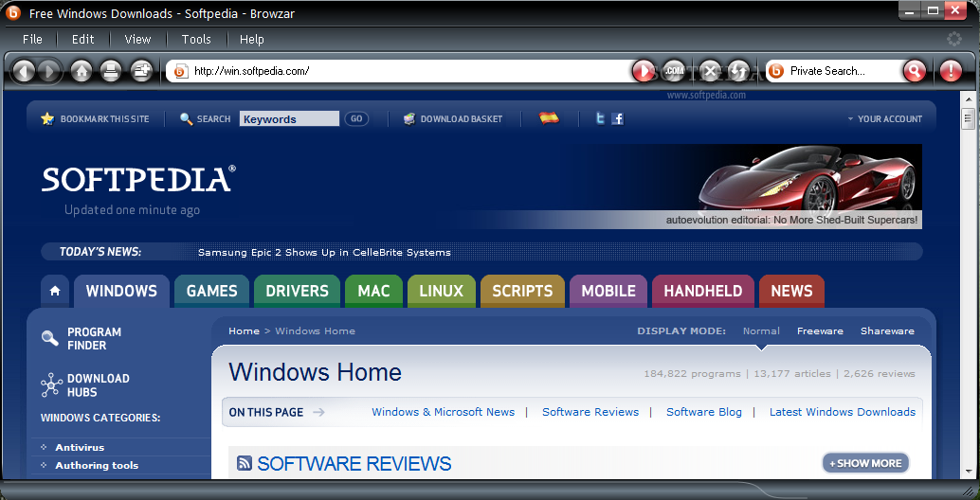The width and height of the screenshot is (980, 500).
Task: Open Softpedia's Facebook icon
Action: 618,118
